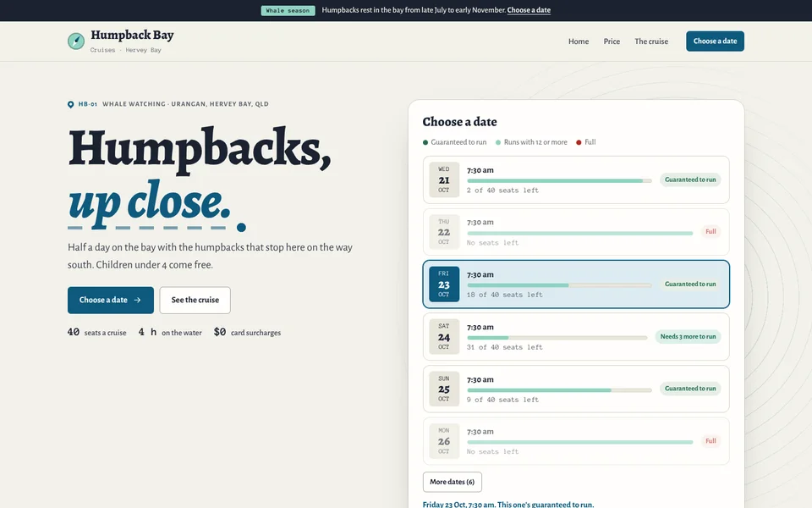Click the seat progress bar for Wed 21 Oct
The image size is (812, 508).
pyautogui.click(x=559, y=181)
